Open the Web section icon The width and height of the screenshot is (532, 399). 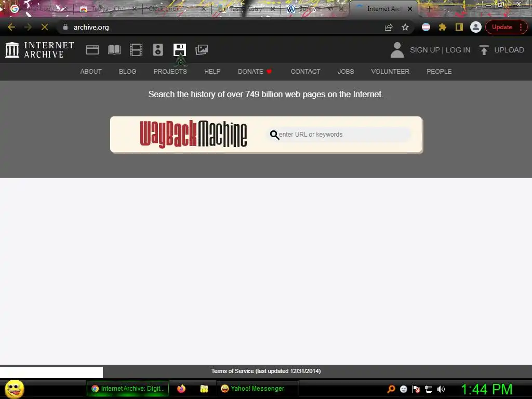coord(92,50)
